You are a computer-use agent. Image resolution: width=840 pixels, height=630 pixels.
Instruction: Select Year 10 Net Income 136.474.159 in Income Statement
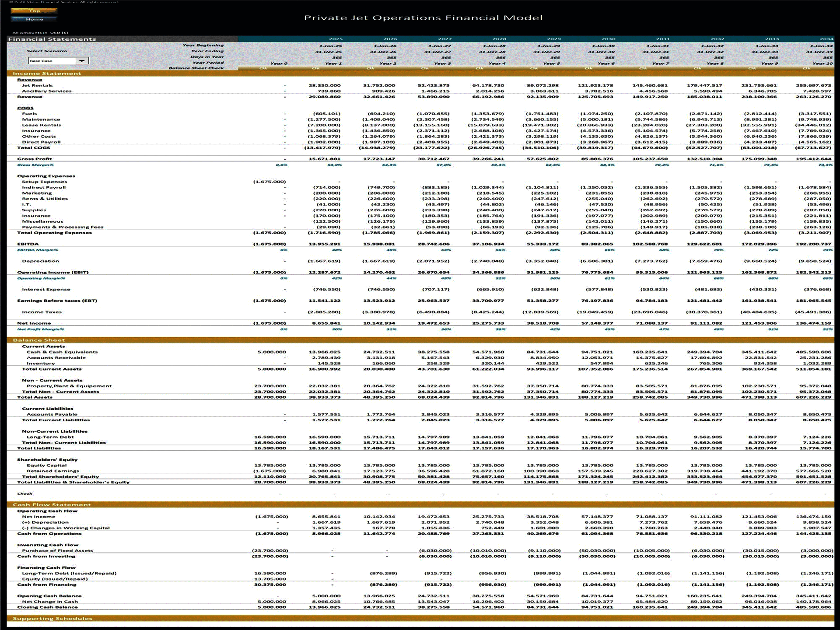coord(813,323)
